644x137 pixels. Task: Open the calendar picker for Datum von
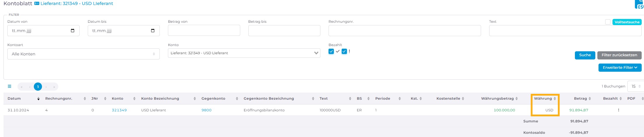click(73, 31)
